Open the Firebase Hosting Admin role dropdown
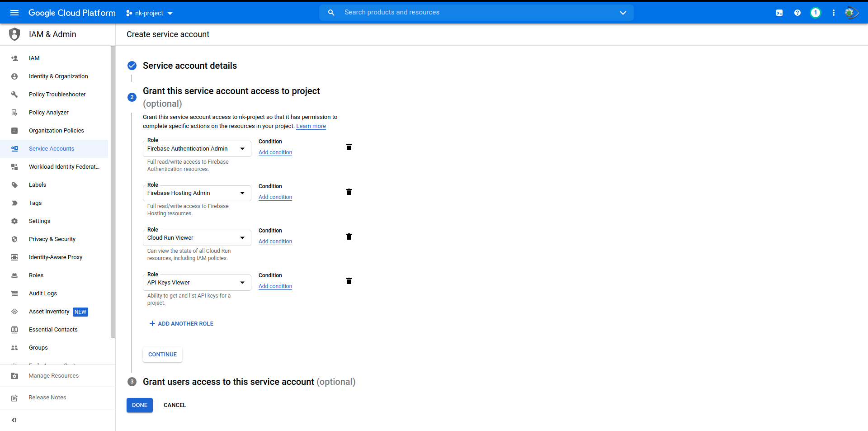 tap(197, 193)
